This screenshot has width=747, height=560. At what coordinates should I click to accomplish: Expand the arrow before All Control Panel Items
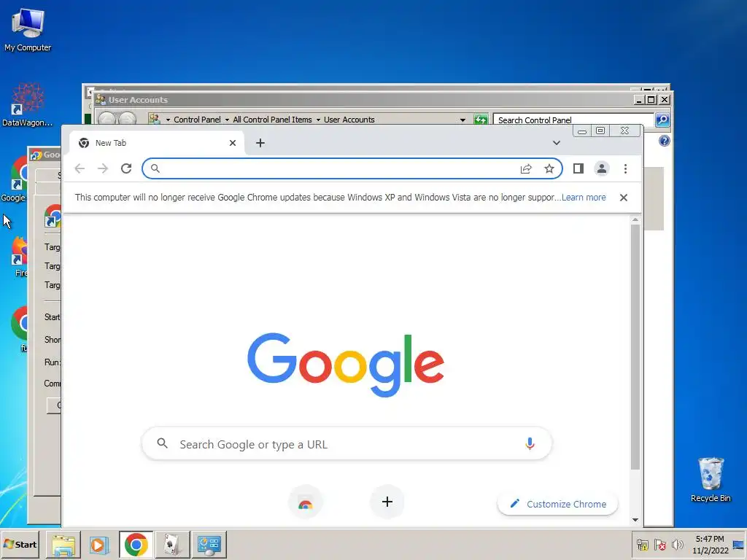tap(228, 120)
